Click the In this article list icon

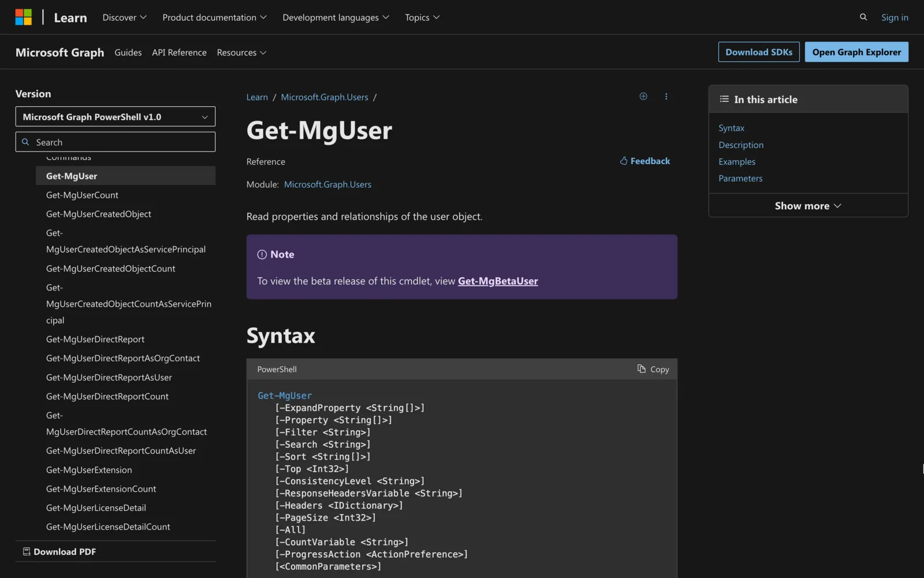(724, 99)
